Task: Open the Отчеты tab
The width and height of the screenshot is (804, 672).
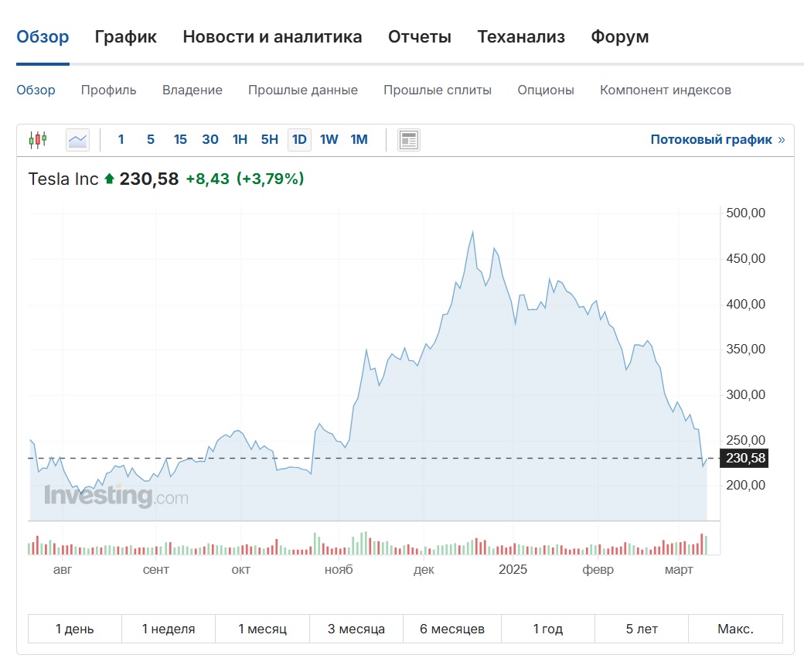Action: (420, 37)
